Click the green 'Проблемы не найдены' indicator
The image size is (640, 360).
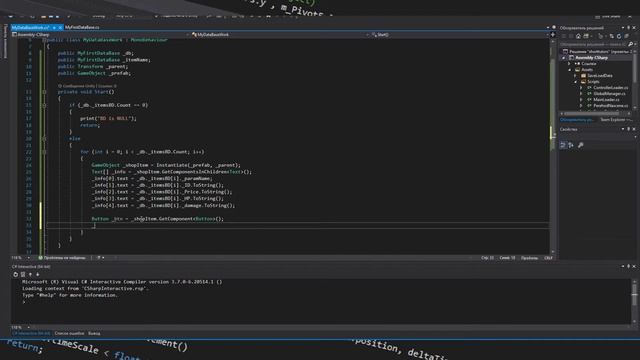(62, 258)
